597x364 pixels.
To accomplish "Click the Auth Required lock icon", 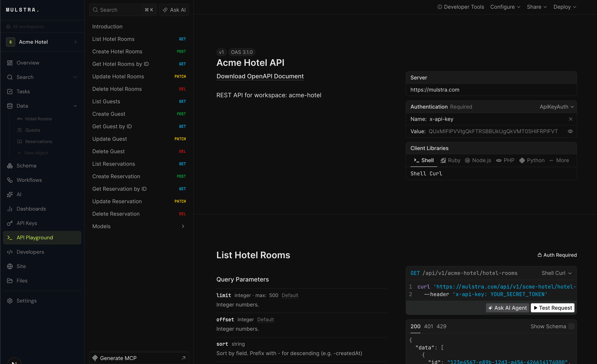I will point(539,255).
